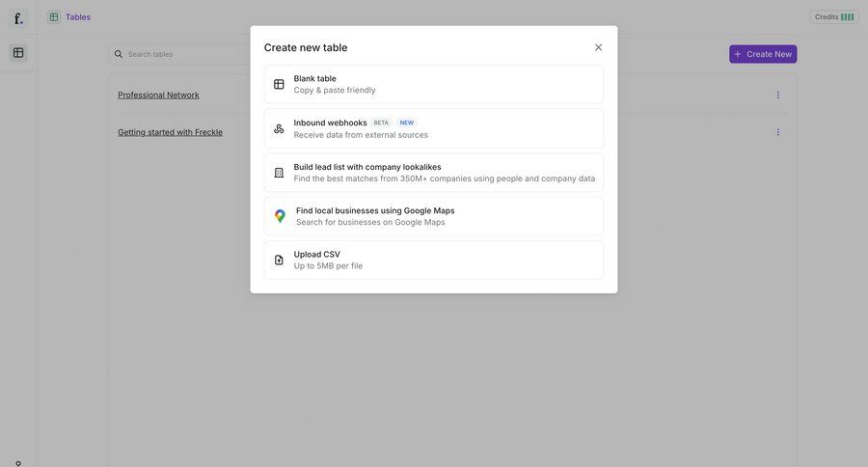Click the Freckle logo in the sidebar

[x=18, y=19]
